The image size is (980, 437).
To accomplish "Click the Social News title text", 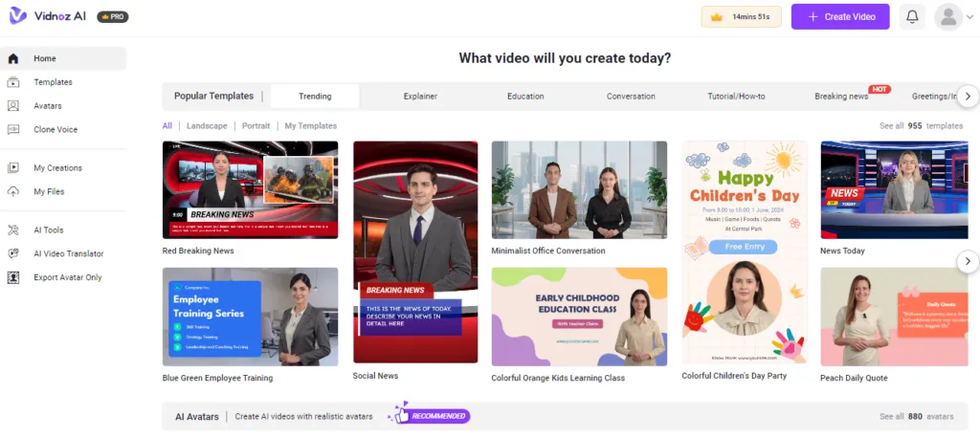I will click(x=375, y=376).
